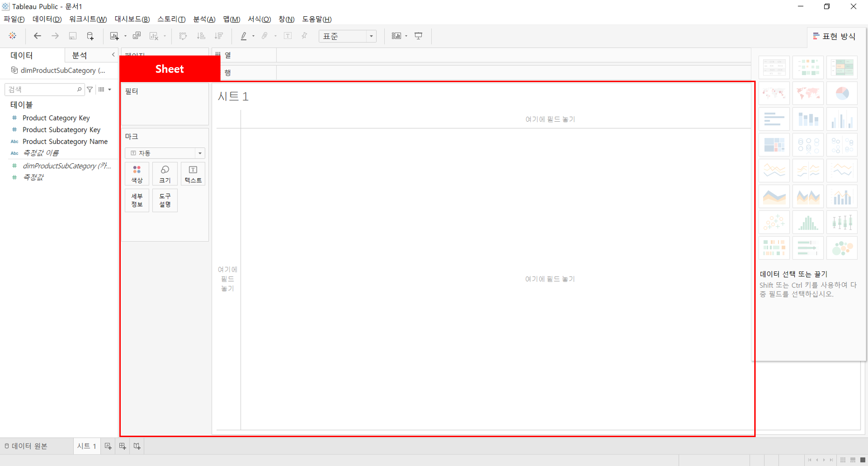Select the Product Subcategory Key field

pos(62,130)
